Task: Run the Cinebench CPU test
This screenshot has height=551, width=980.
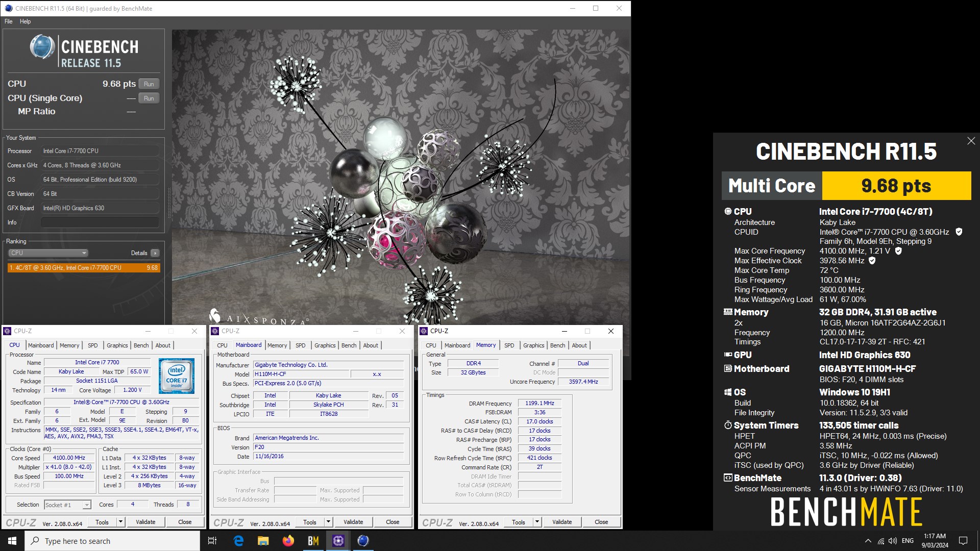Action: click(x=149, y=84)
